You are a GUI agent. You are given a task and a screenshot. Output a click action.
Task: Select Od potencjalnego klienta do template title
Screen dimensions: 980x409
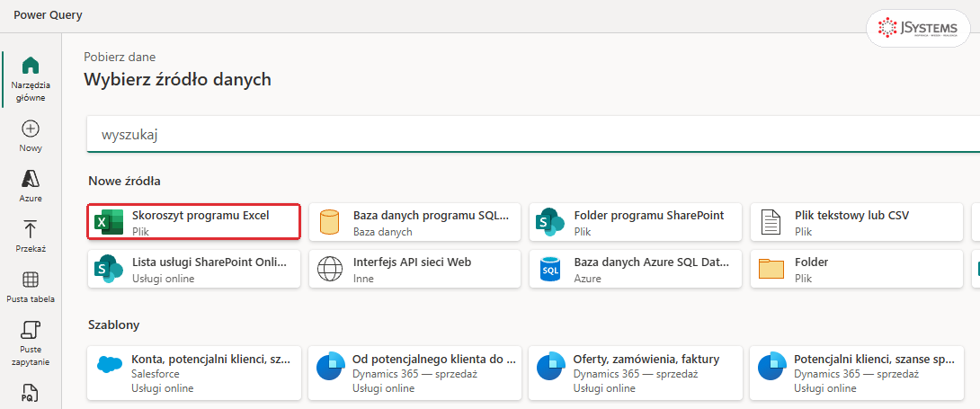pos(434,359)
